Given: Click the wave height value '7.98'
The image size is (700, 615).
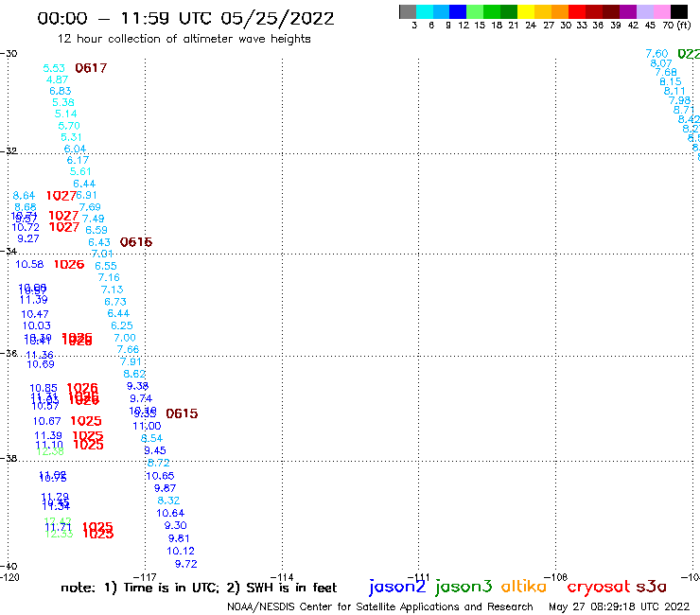Looking at the screenshot, I should pos(679,100).
